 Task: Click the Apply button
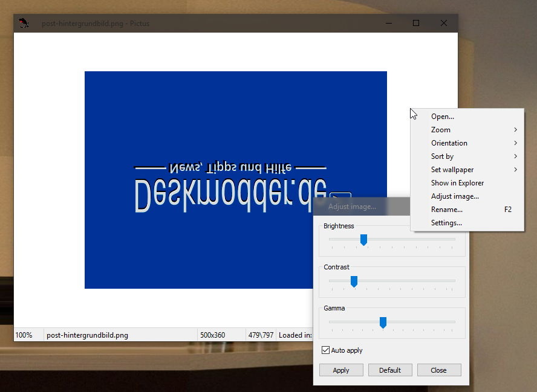click(x=341, y=370)
